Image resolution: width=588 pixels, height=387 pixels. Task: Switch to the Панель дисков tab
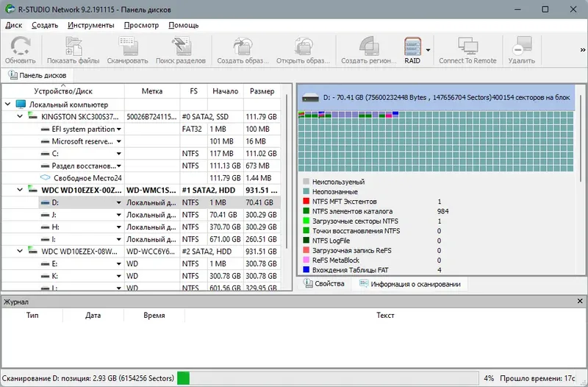tap(37, 75)
